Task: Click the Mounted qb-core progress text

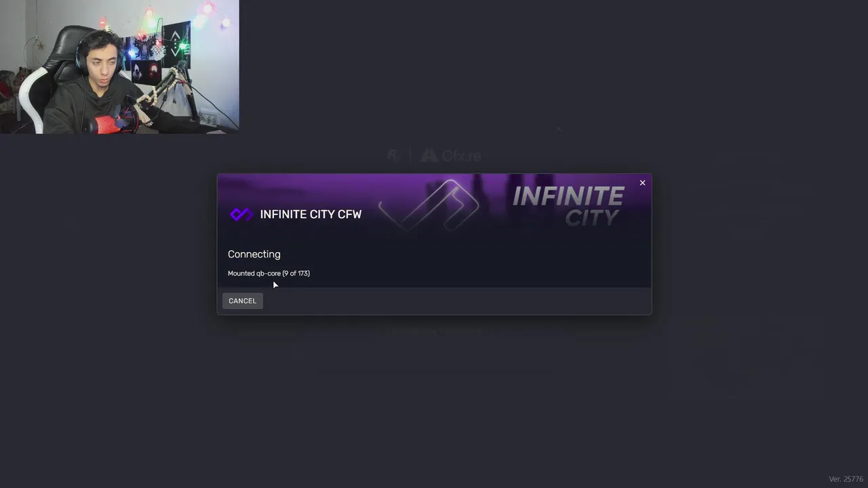Action: click(269, 273)
